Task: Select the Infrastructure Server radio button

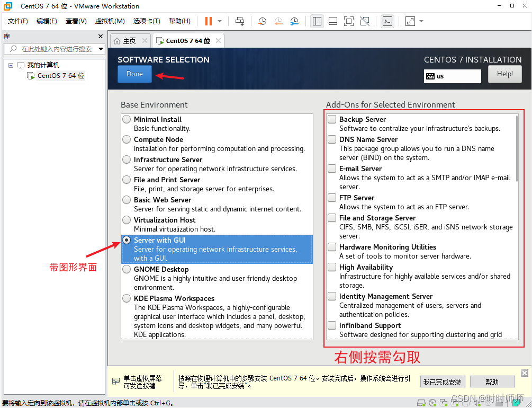Action: click(x=127, y=159)
